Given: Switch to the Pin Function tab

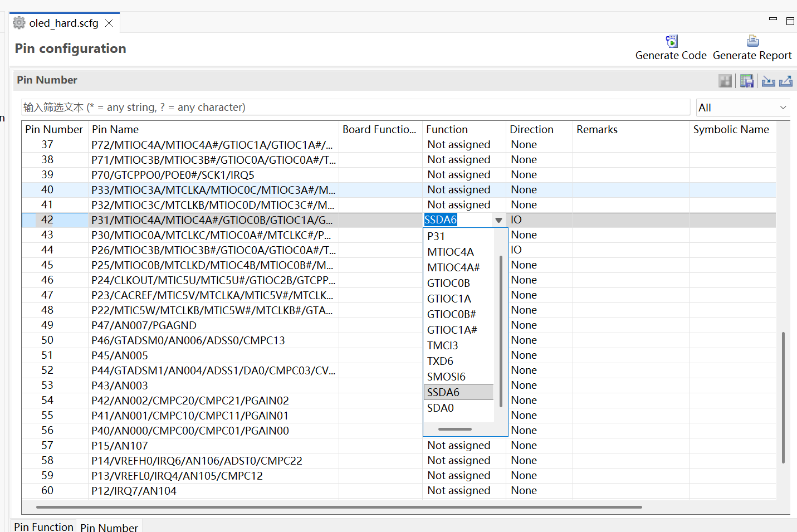Looking at the screenshot, I should coord(43,526).
